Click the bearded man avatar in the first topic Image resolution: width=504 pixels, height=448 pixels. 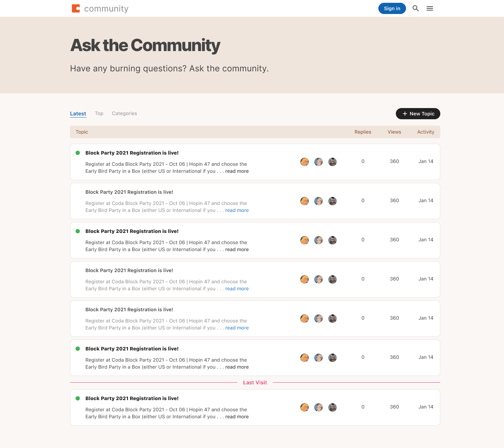coord(332,162)
